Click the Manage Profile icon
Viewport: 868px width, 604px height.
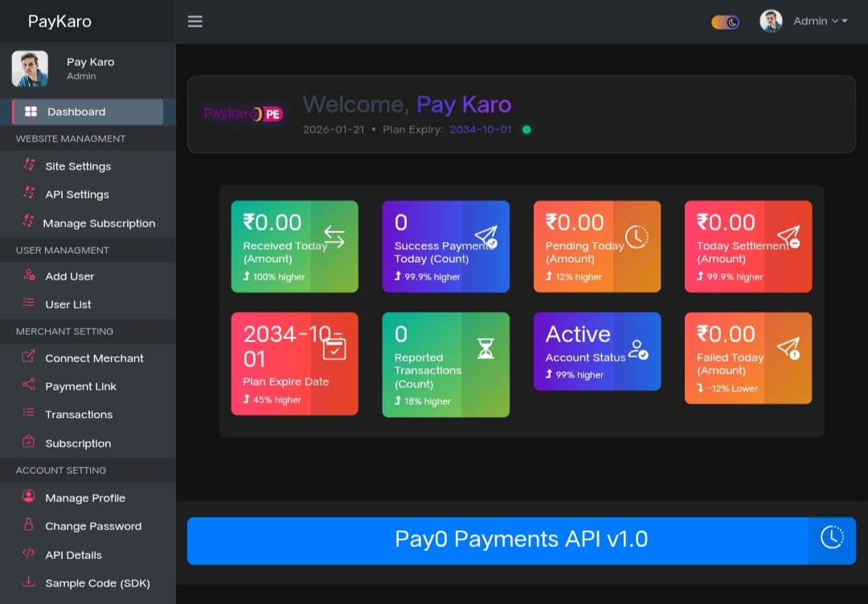click(x=29, y=497)
